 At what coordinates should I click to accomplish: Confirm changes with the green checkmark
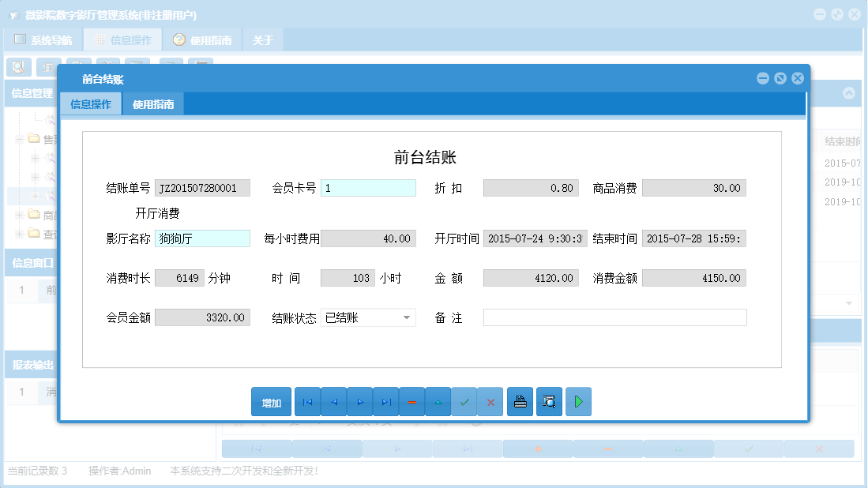464,402
